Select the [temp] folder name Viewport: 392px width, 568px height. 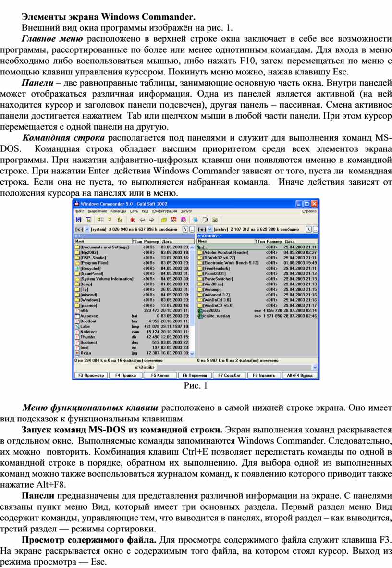(x=86, y=284)
